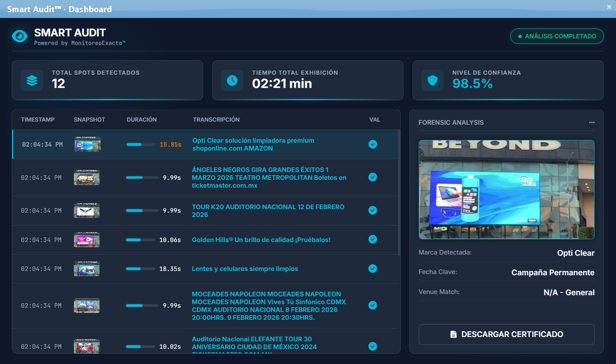Image resolution: width=616 pixels, height=364 pixels.
Task: Select Lentes y celulares siempre limpios text
Action: (245, 269)
